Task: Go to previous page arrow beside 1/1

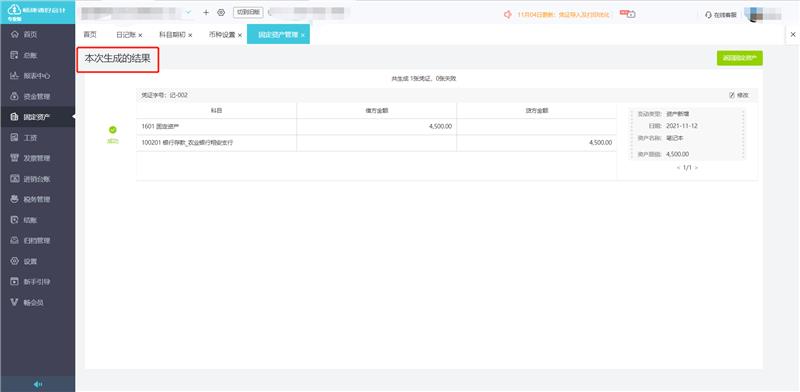Action: click(678, 167)
